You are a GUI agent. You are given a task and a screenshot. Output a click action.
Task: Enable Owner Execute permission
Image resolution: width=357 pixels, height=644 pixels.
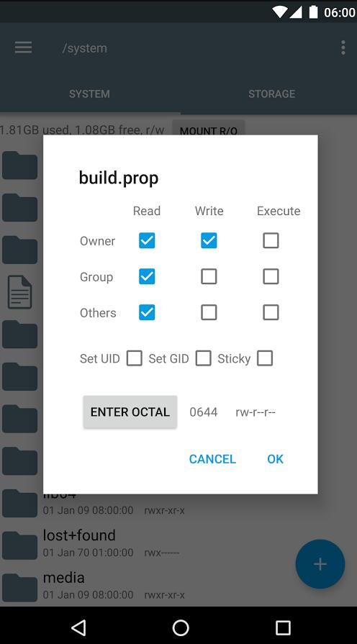pyautogui.click(x=271, y=240)
